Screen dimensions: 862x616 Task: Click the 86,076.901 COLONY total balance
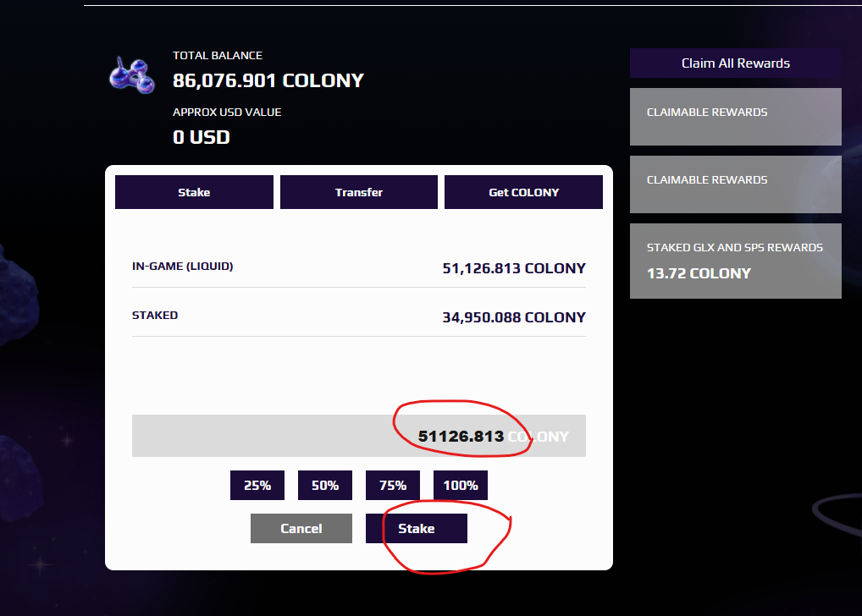(268, 80)
